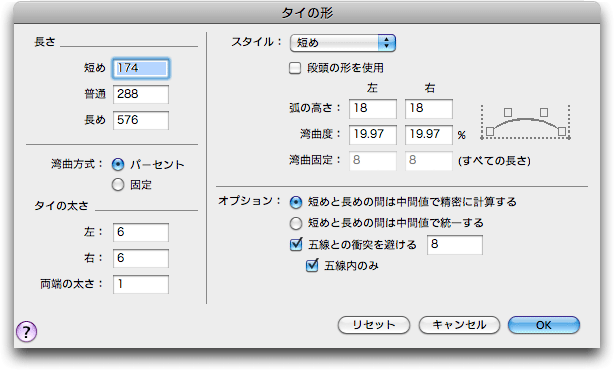Click the 五線との衝突を避ける value field showing 8
Viewport: 614px width, 371px height.
(x=455, y=245)
